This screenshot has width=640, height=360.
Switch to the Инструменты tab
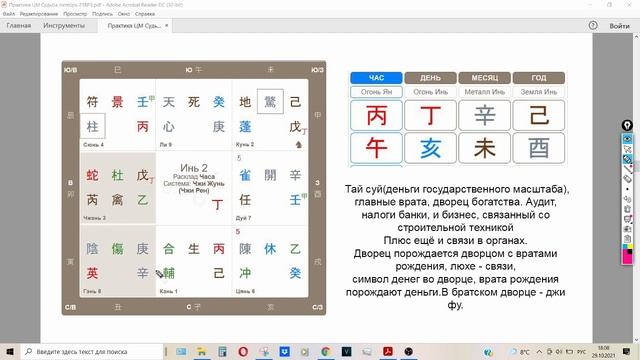click(x=64, y=25)
